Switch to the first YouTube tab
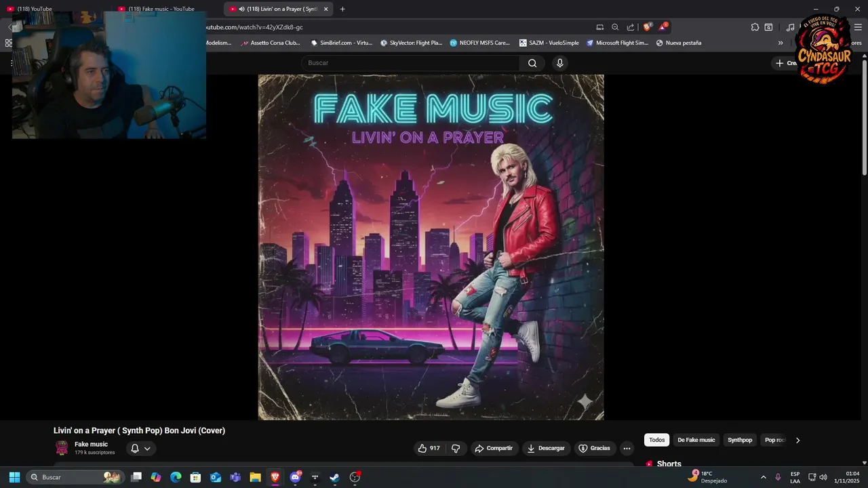868x488 pixels. (58, 9)
